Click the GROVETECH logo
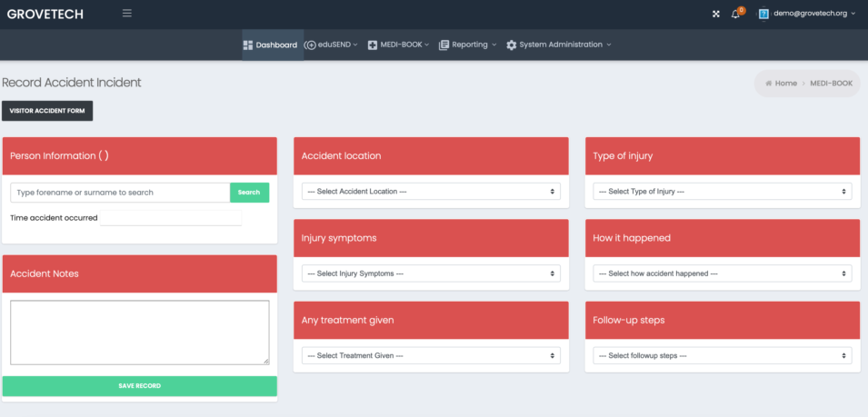The height and width of the screenshot is (417, 868). [45, 14]
